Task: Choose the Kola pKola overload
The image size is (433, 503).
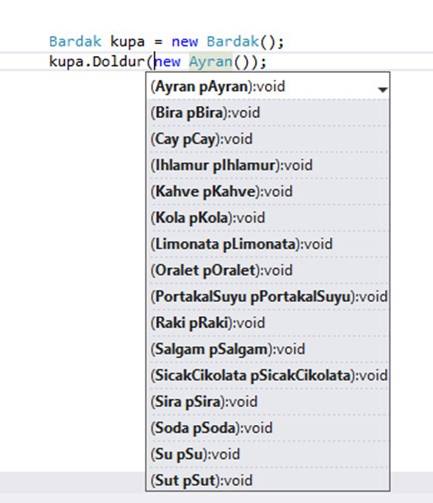Action: pyautogui.click(x=268, y=218)
